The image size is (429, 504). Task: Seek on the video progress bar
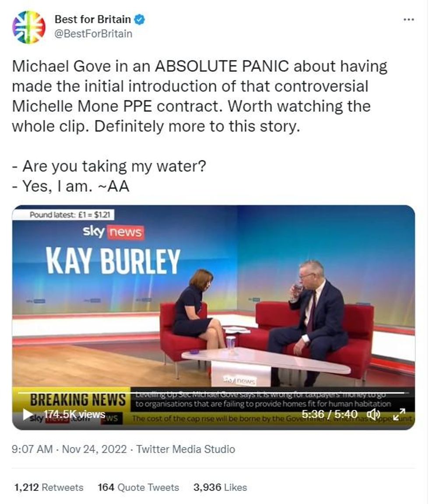(x=214, y=393)
